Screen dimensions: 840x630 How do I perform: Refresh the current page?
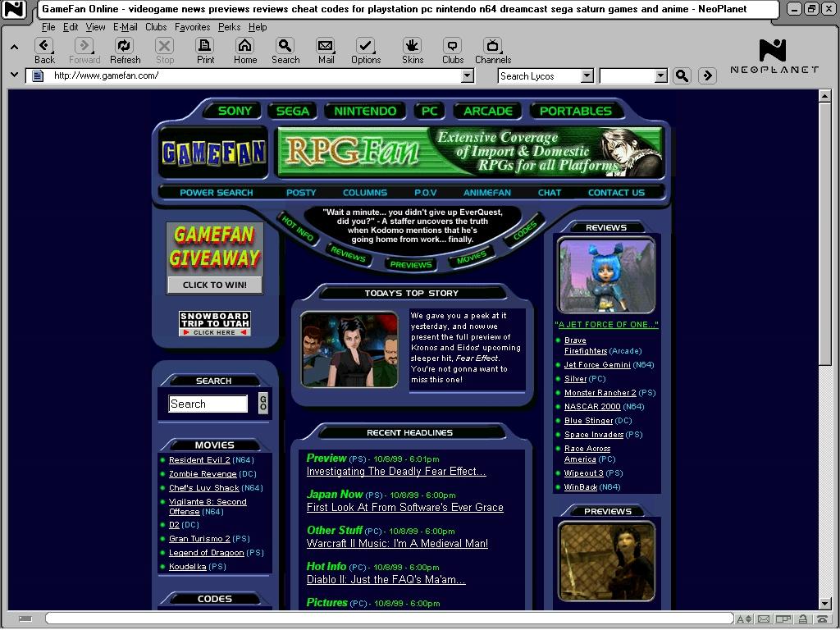(x=125, y=46)
